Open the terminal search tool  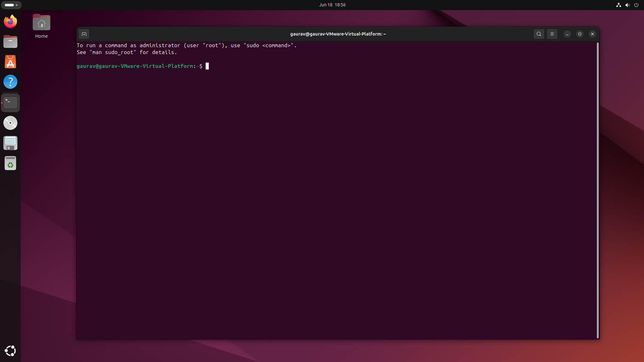(539, 34)
